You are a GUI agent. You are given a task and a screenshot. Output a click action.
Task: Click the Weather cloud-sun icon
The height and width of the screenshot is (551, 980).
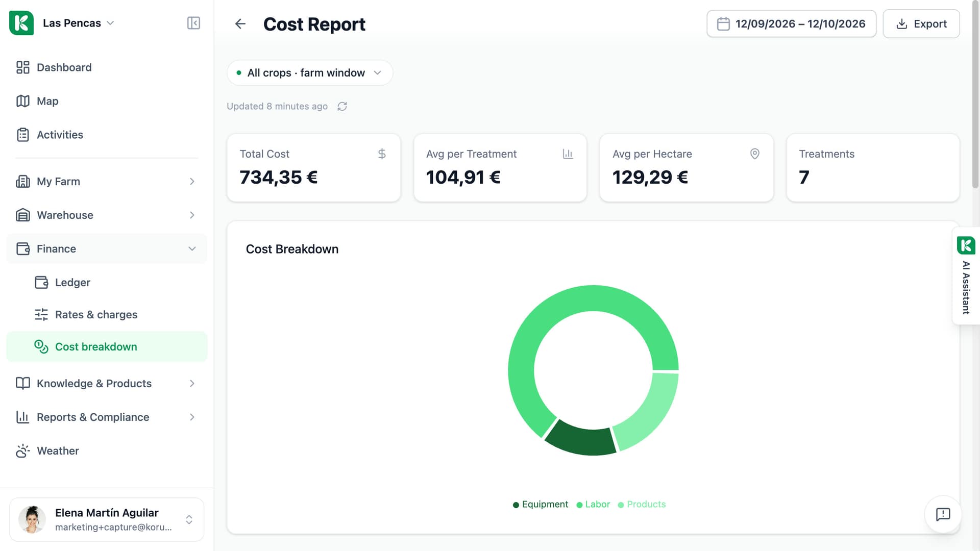click(23, 451)
